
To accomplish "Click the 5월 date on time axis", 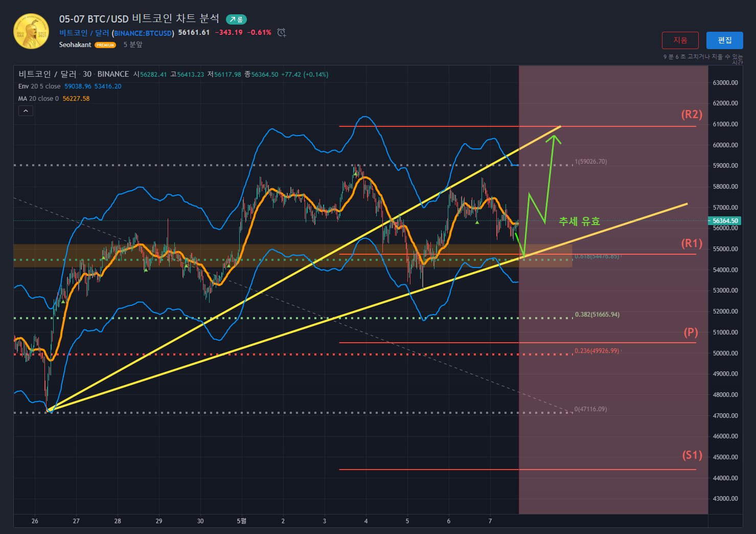I will pos(241,521).
